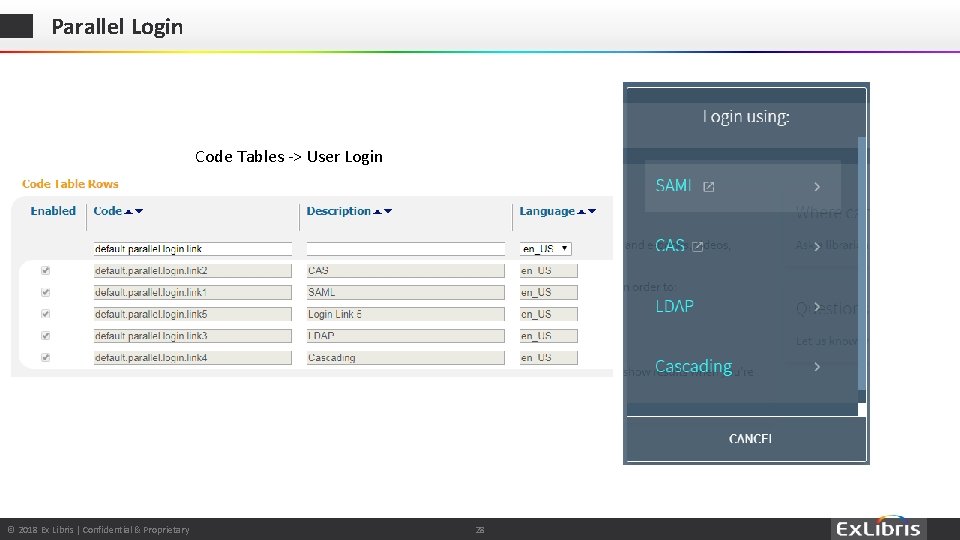
Task: Click the default.parallel.login.link3 code field
Action: [x=193, y=336]
